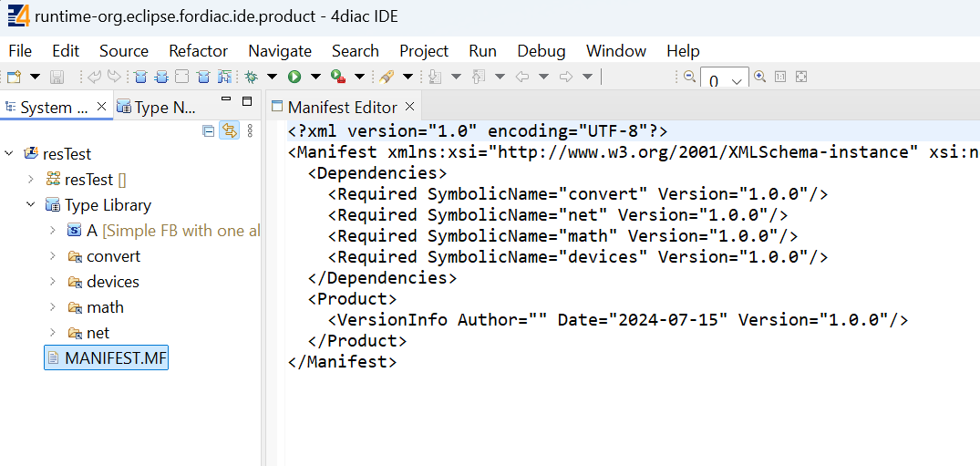Maximize the System Explorer panel
This screenshot has width=980, height=466.
click(x=247, y=100)
